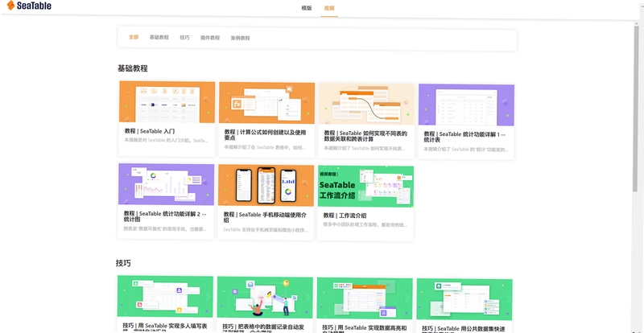Select the 视频 tab
The image size is (644, 333).
point(329,8)
